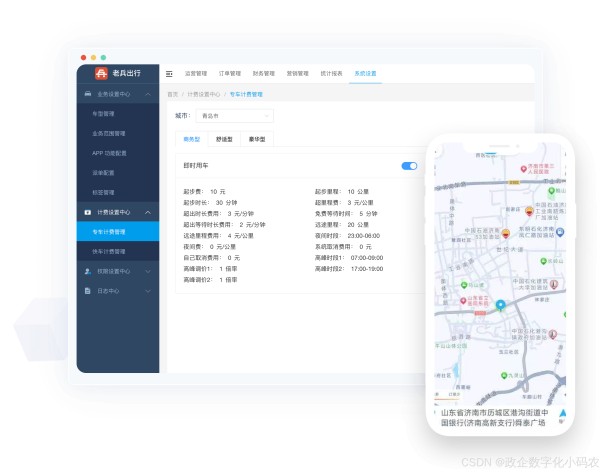Click the document icon beside 日志中心
Screen dimensions: 600x472
(x=88, y=291)
